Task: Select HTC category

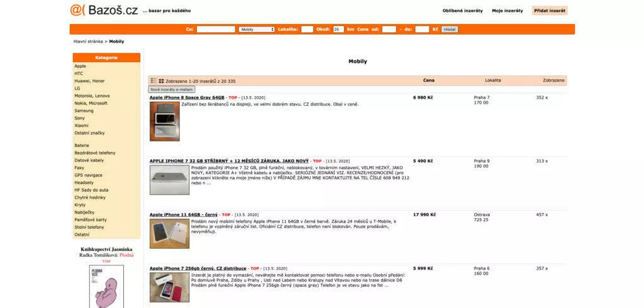Action: pos(79,74)
